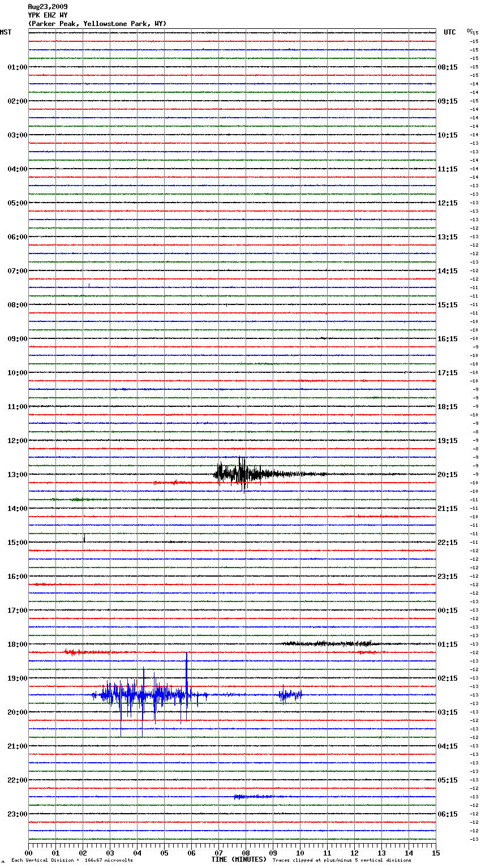Image resolution: width=481 pixels, height=868 pixels.
Task: Click the '20:15' UTC time label
Action: (448, 475)
